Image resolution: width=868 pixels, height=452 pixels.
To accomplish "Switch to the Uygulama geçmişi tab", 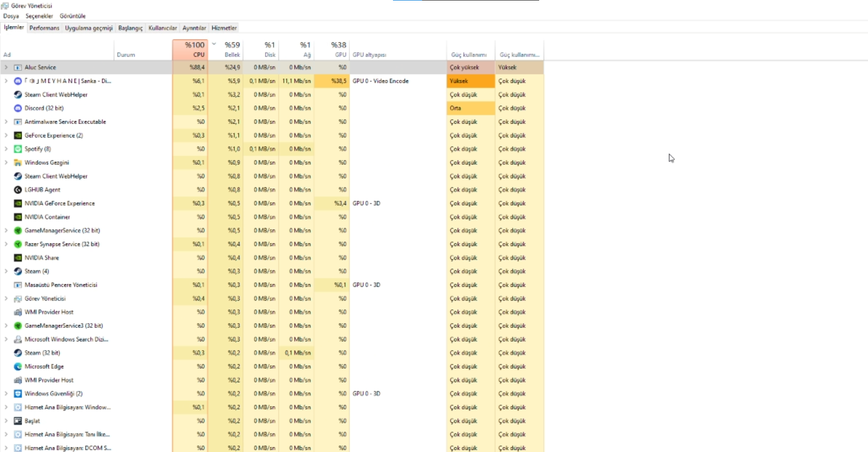I will 89,28.
